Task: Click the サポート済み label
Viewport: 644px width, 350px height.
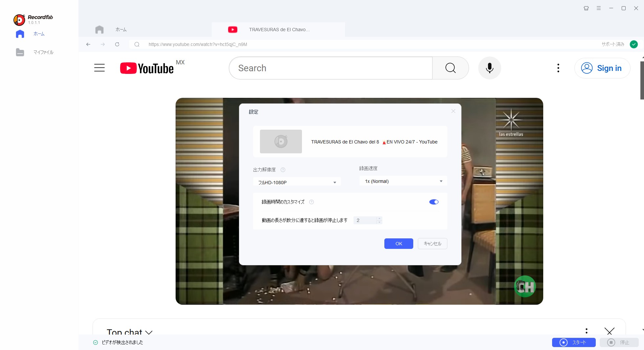Action: (613, 44)
